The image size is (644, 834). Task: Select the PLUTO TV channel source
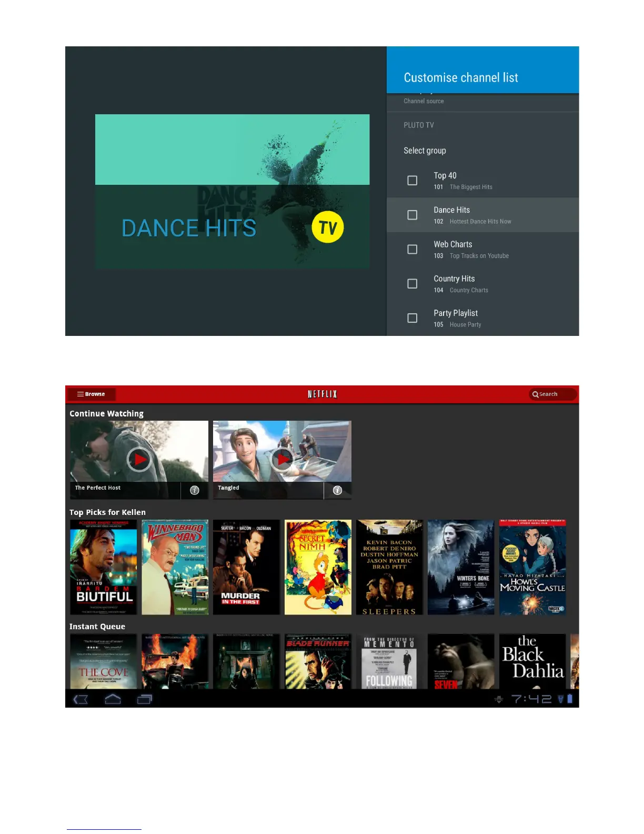point(419,125)
